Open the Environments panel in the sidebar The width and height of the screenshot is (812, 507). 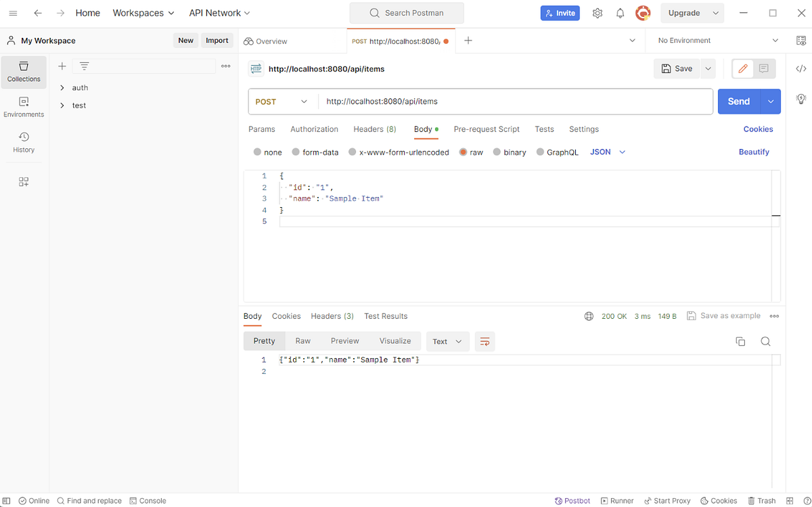(x=24, y=108)
